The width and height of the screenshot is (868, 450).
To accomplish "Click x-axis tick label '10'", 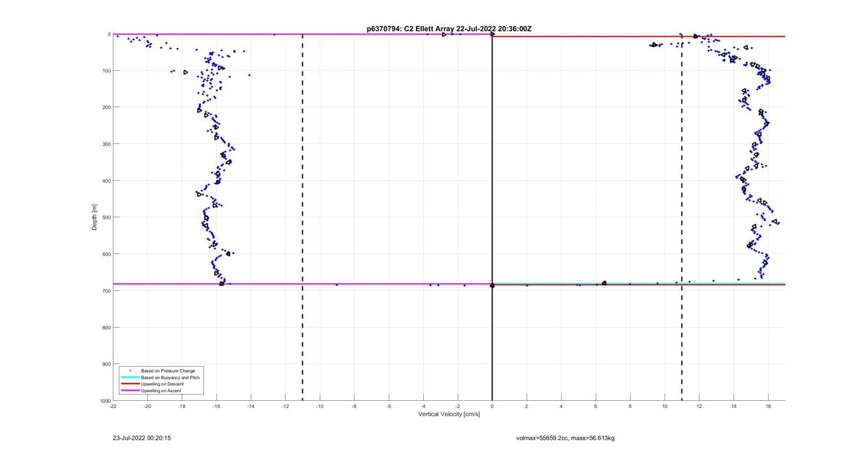I will [x=665, y=406].
